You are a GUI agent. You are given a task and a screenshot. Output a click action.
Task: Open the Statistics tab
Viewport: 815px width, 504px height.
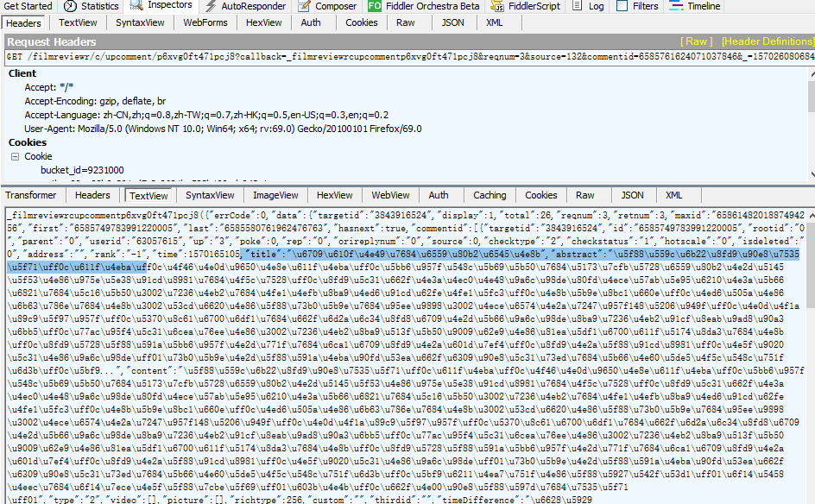[x=100, y=6]
